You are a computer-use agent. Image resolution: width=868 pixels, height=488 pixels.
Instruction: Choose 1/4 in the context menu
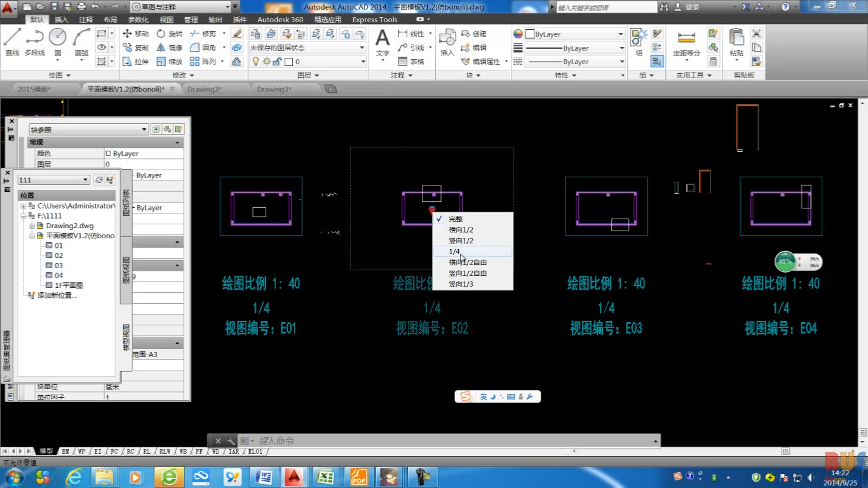click(x=472, y=252)
